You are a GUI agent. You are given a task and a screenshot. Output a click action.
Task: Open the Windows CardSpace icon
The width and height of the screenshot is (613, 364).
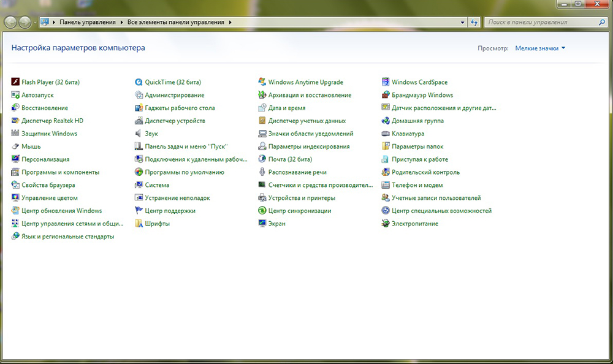386,82
